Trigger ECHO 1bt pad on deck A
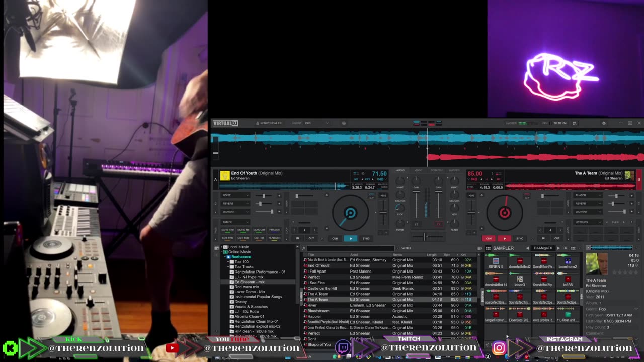The width and height of the screenshot is (644, 362). tap(243, 230)
